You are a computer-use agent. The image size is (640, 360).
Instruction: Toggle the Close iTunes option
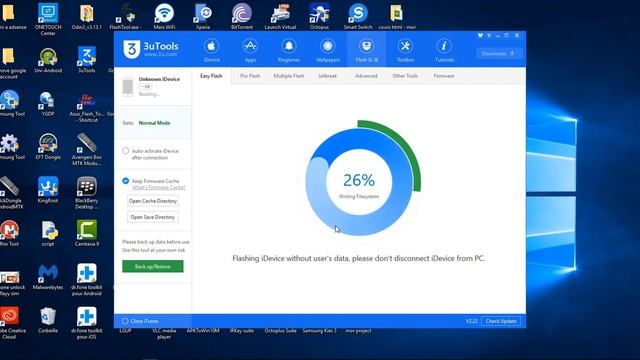(x=125, y=321)
